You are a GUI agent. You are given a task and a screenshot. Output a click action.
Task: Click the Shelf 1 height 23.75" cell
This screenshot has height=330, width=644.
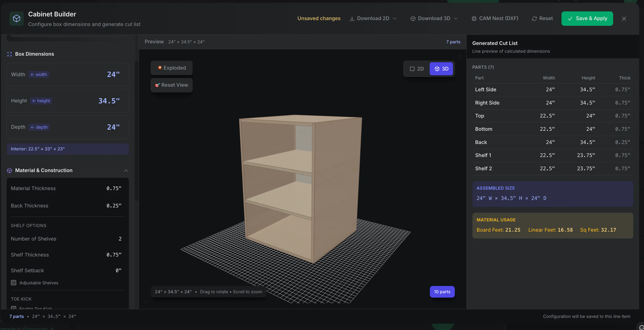point(586,155)
